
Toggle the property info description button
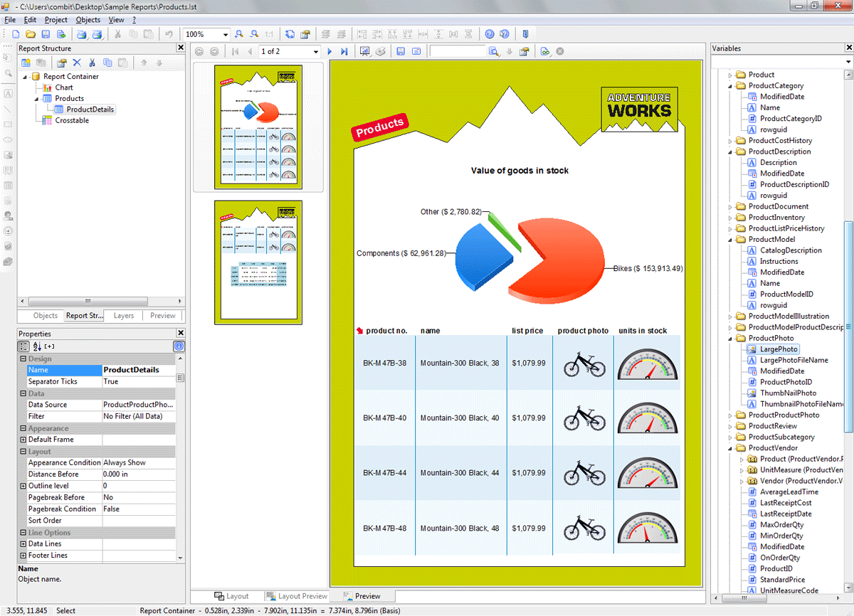tap(179, 346)
